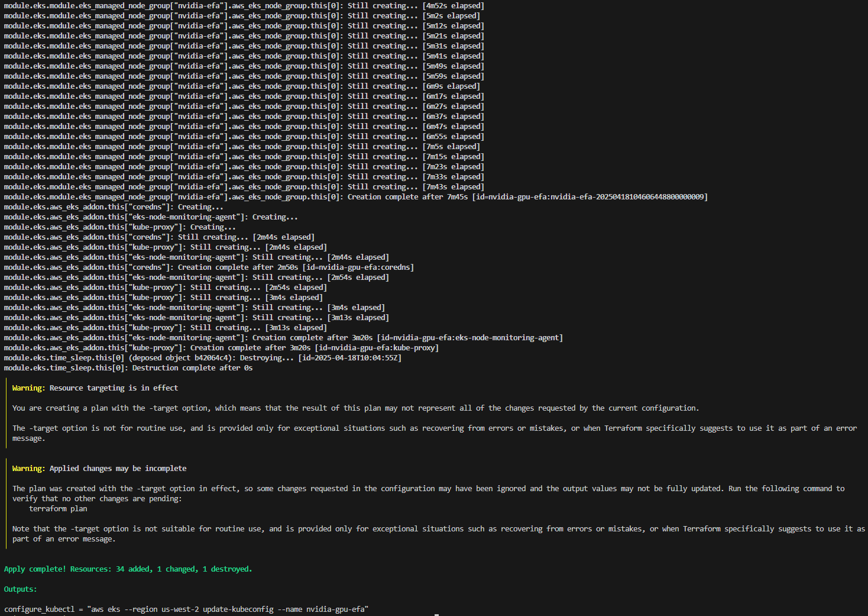868x616 pixels.
Task: Click the '[7m43s elapsed]' timestamp
Action: 453,187
